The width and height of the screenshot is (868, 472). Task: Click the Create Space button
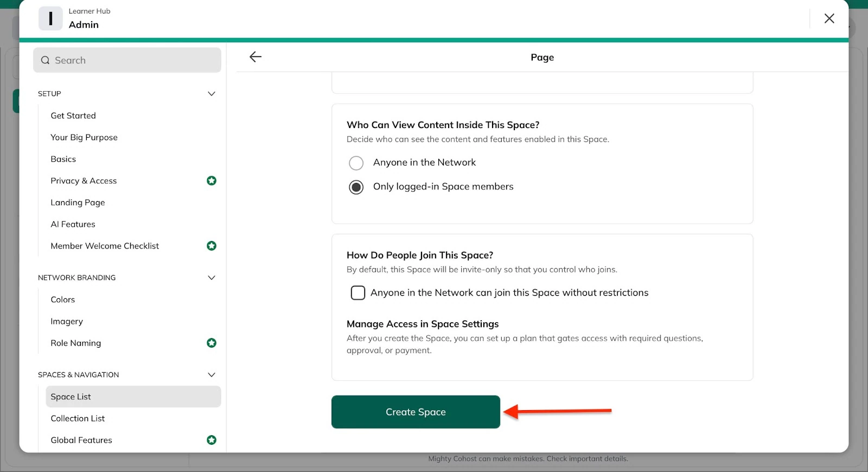(416, 412)
